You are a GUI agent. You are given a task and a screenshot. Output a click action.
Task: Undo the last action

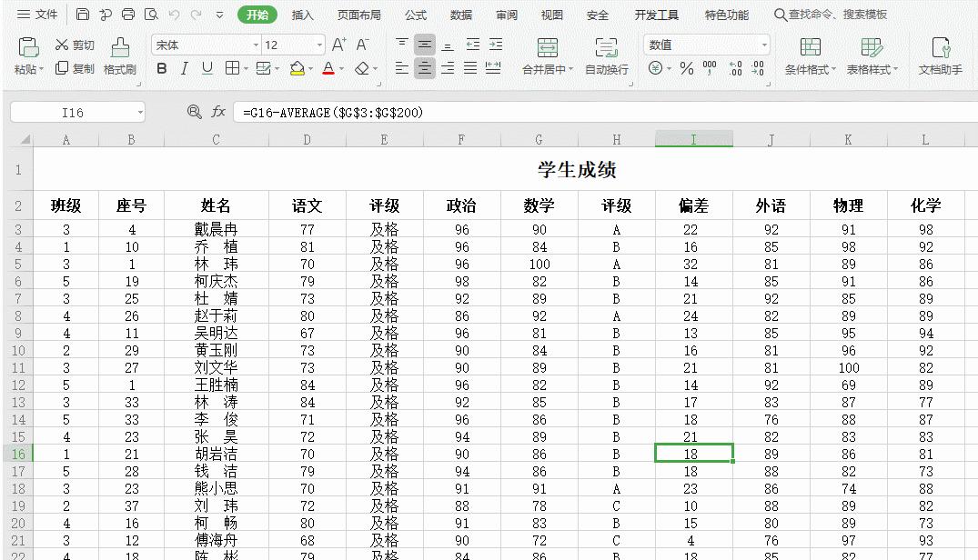coord(172,15)
